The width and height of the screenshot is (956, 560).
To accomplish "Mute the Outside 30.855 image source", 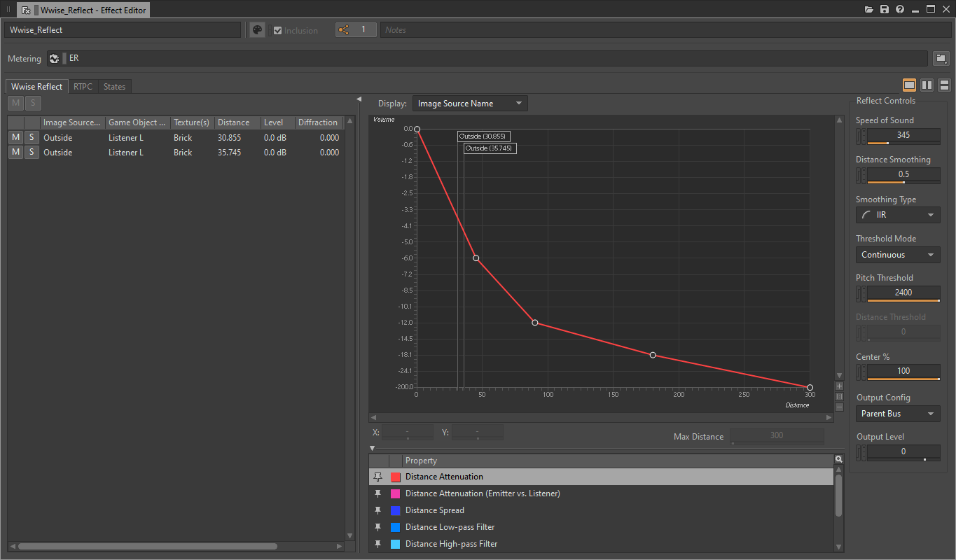I will (x=15, y=137).
